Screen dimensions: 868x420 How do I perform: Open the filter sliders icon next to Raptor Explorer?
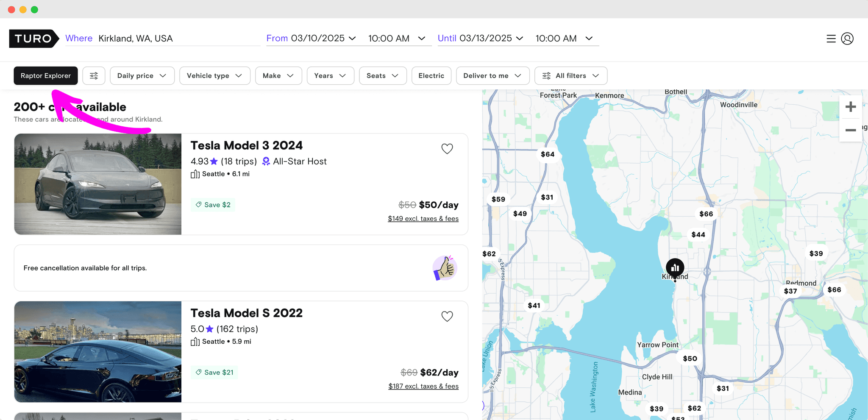94,75
